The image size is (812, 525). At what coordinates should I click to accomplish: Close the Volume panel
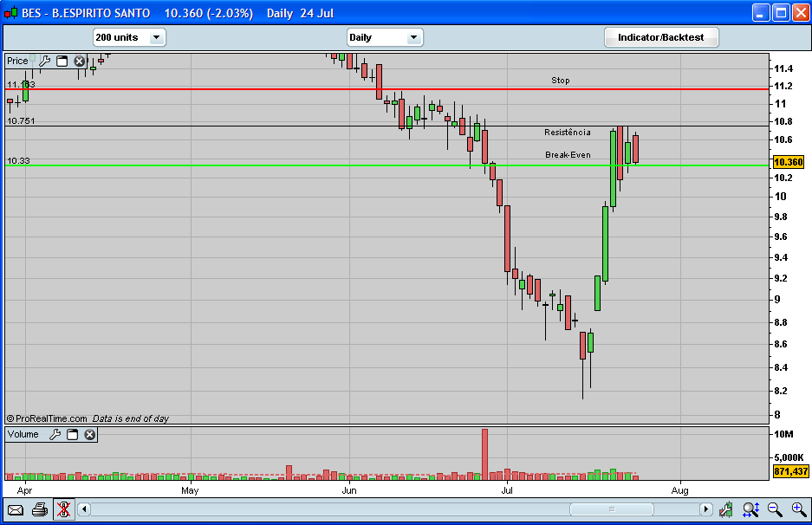click(89, 434)
